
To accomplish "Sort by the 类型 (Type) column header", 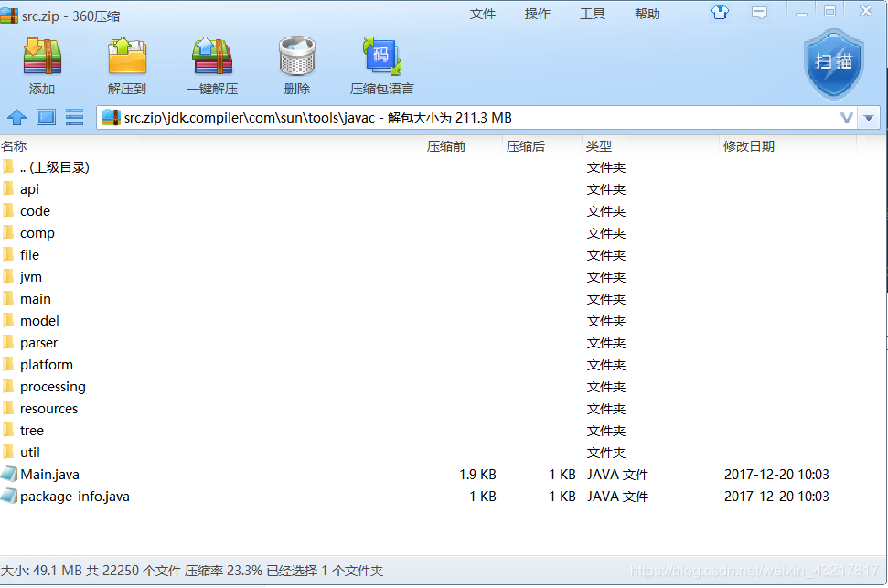I will pyautogui.click(x=599, y=146).
